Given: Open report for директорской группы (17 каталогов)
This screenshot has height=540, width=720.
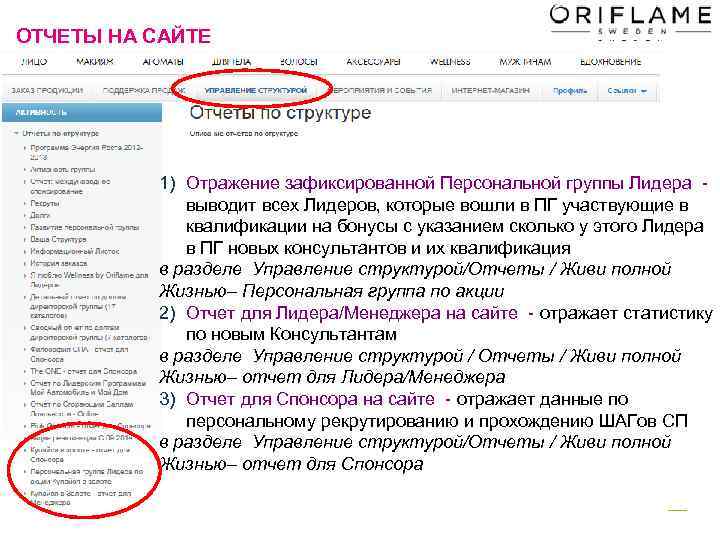Looking at the screenshot, I should (x=78, y=306).
